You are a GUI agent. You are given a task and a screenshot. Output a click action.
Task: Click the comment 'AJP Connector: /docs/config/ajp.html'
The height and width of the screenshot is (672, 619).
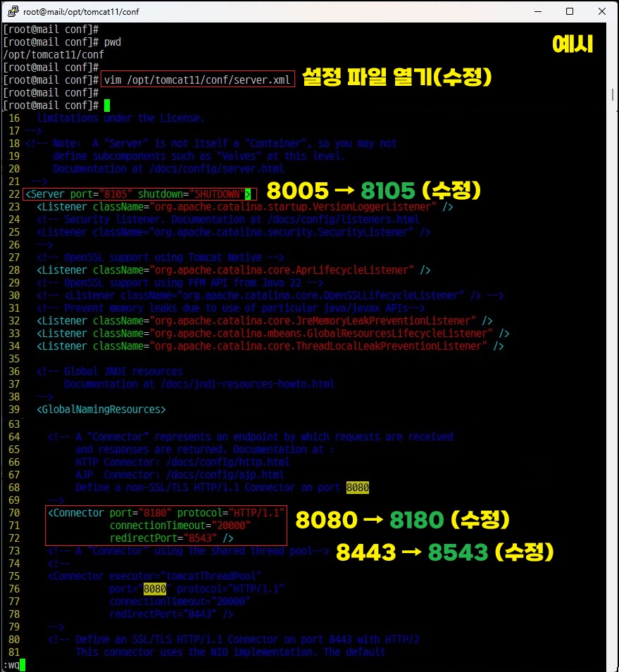tap(180, 475)
